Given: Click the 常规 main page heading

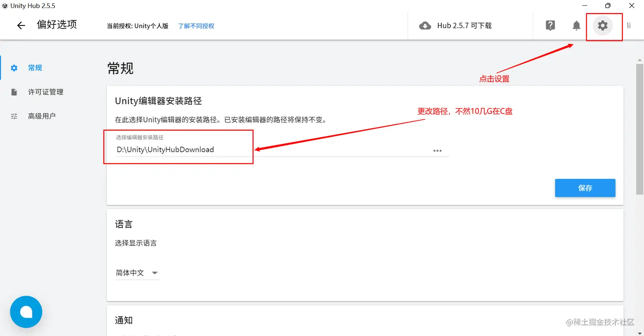Looking at the screenshot, I should [x=121, y=68].
